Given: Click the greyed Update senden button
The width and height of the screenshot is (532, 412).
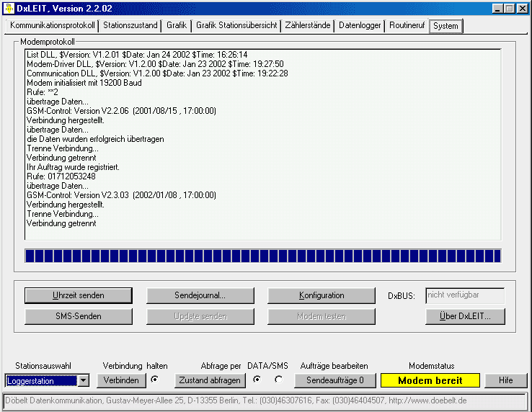Looking at the screenshot, I should point(200,316).
